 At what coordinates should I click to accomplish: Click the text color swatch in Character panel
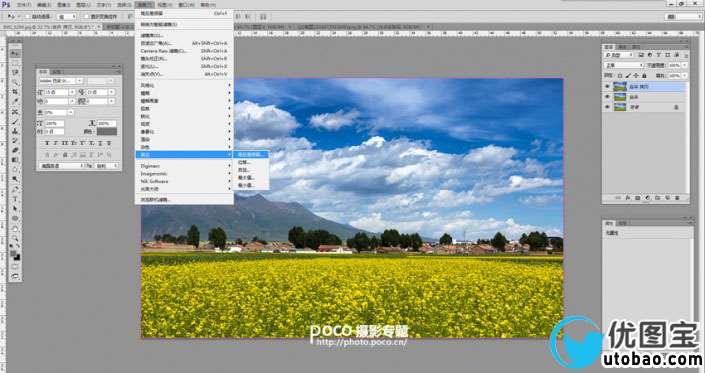click(107, 132)
